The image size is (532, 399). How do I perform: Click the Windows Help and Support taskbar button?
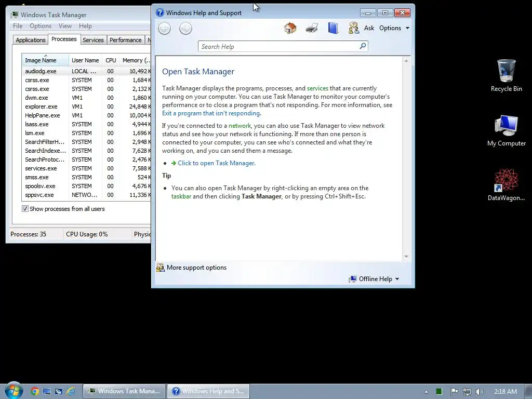click(x=208, y=391)
